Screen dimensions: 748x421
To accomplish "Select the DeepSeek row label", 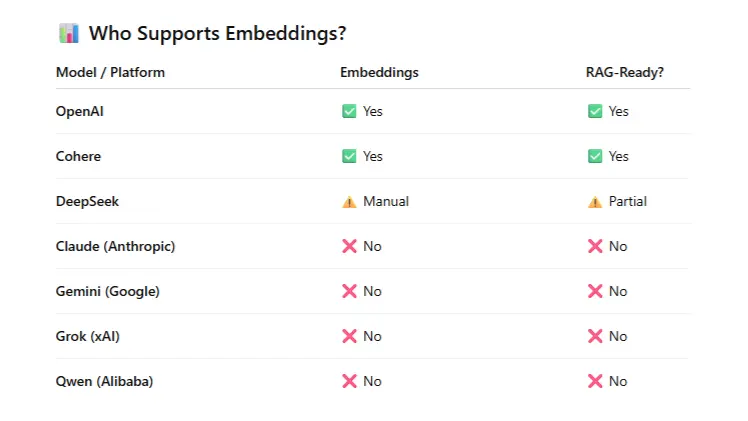I will (87, 201).
